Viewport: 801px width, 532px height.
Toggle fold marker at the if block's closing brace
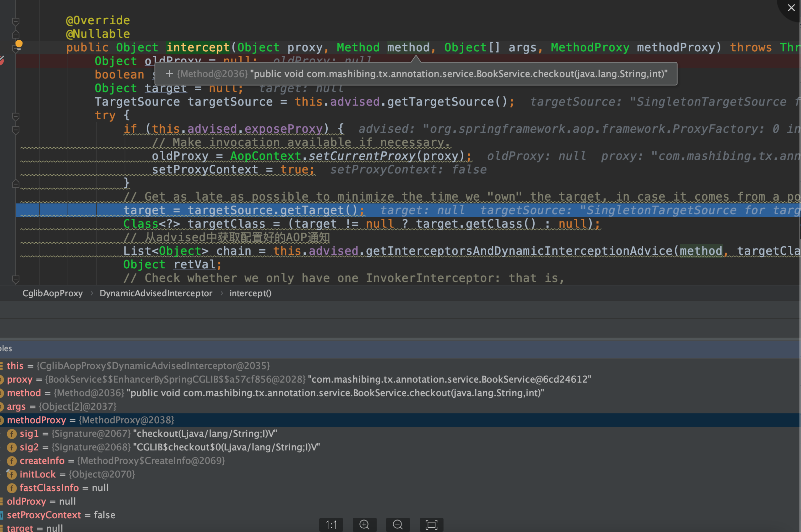point(16,184)
